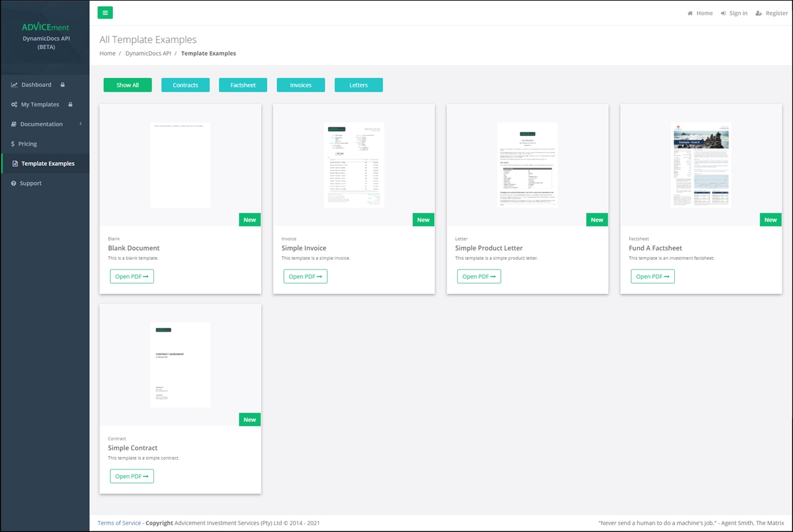Open PDF for Simple Invoice template
793x532 pixels.
306,277
